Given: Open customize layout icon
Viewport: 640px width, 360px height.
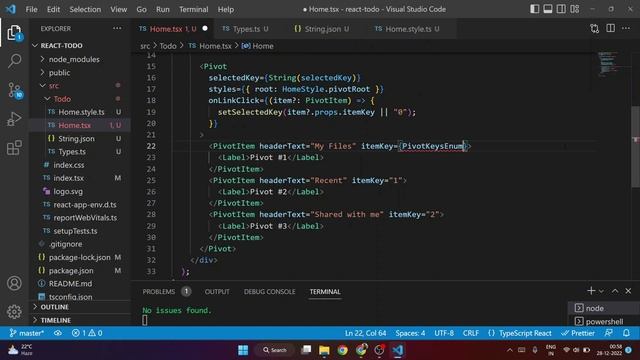Looking at the screenshot, I should tap(575, 9).
